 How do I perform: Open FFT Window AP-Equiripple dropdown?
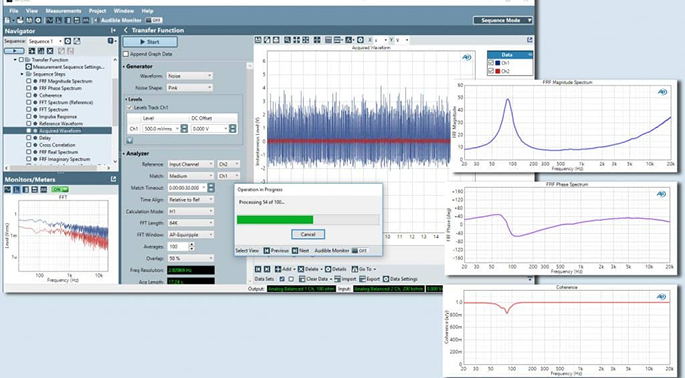click(191, 235)
